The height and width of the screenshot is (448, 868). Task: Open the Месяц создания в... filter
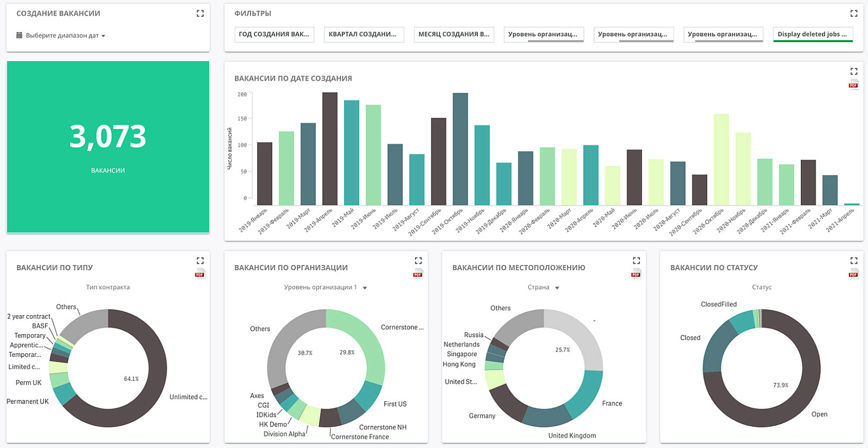tap(454, 34)
